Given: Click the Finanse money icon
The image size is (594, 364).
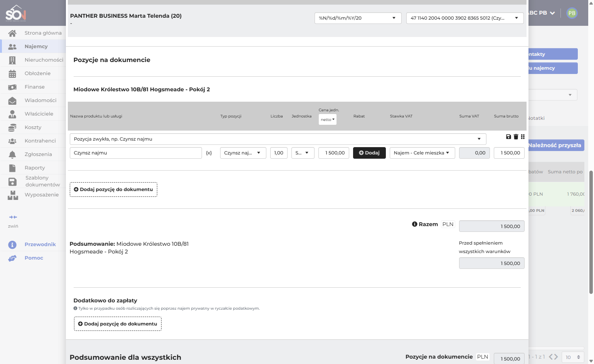Looking at the screenshot, I should pos(12,87).
